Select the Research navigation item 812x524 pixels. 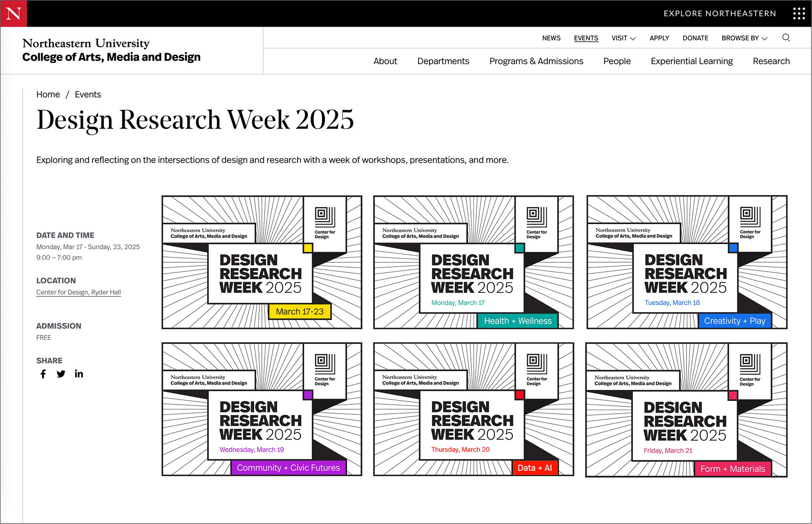pyautogui.click(x=771, y=61)
